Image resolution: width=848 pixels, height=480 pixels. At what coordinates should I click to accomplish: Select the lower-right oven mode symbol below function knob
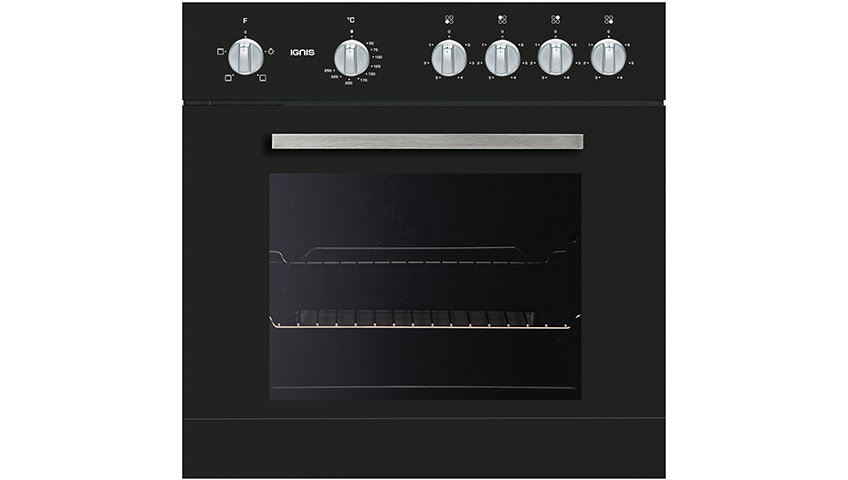pyautogui.click(x=262, y=78)
